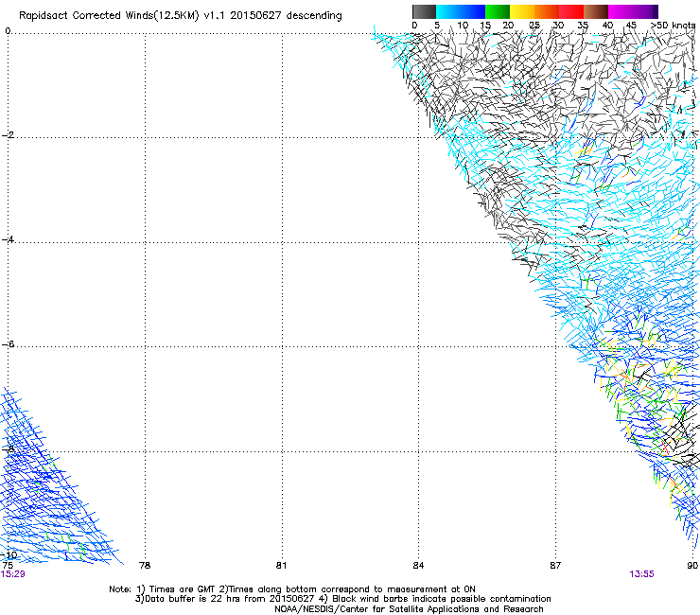The height and width of the screenshot is (615, 700).
Task: Click the '>50 knots' legend label
Action: [674, 26]
